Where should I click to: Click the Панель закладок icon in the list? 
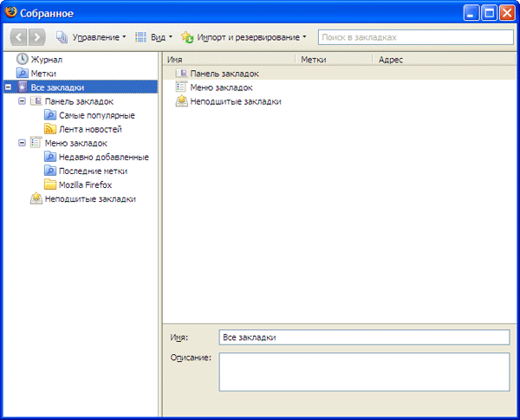181,73
